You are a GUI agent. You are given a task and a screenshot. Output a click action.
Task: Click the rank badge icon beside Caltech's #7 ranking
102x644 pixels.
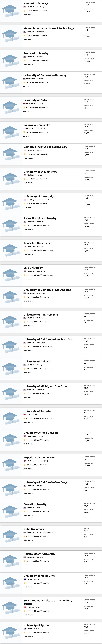tap(25, 154)
